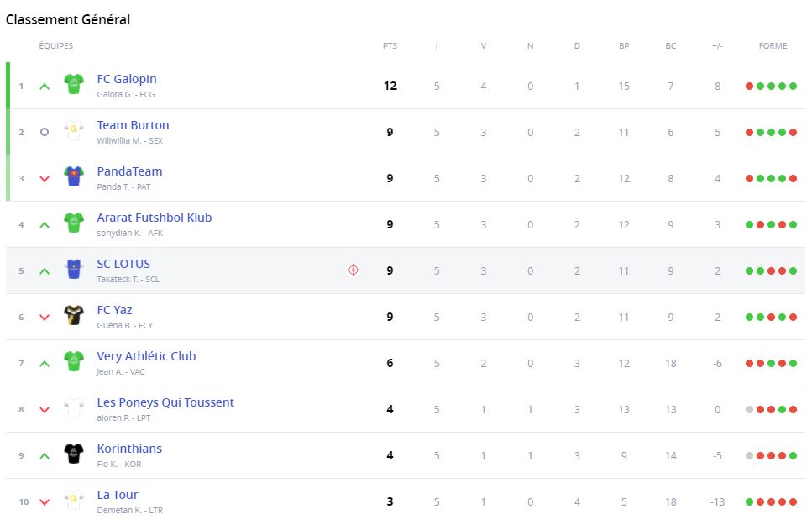The height and width of the screenshot is (525, 812).
Task: Click Korinthians' black jersey icon
Action: coord(74,454)
